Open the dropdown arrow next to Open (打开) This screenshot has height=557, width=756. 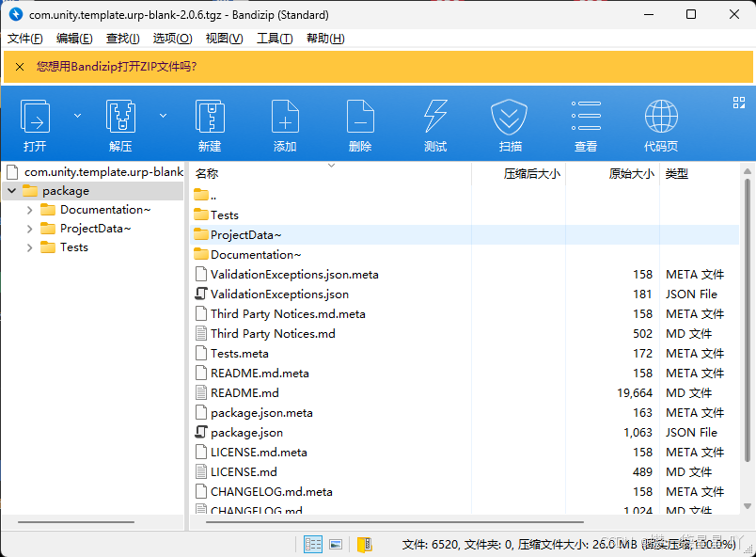(77, 116)
